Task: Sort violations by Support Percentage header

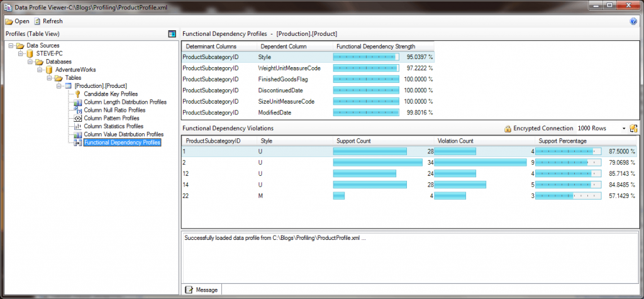Action: coord(586,141)
